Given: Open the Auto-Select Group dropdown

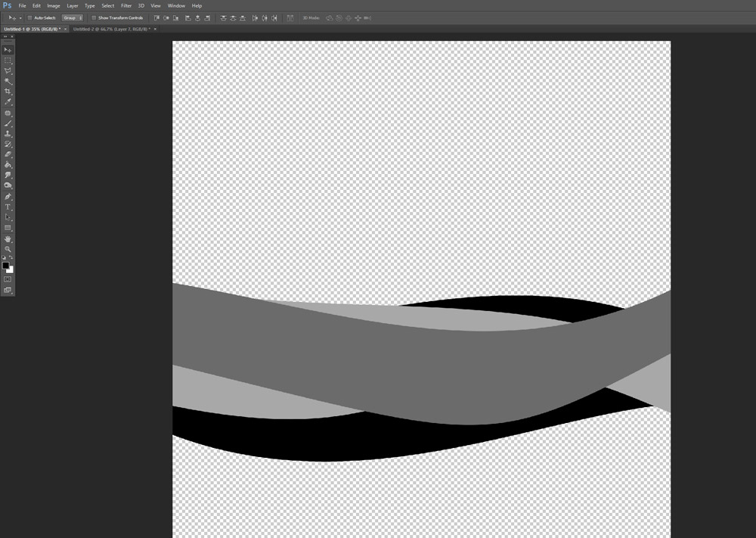Looking at the screenshot, I should click(73, 17).
